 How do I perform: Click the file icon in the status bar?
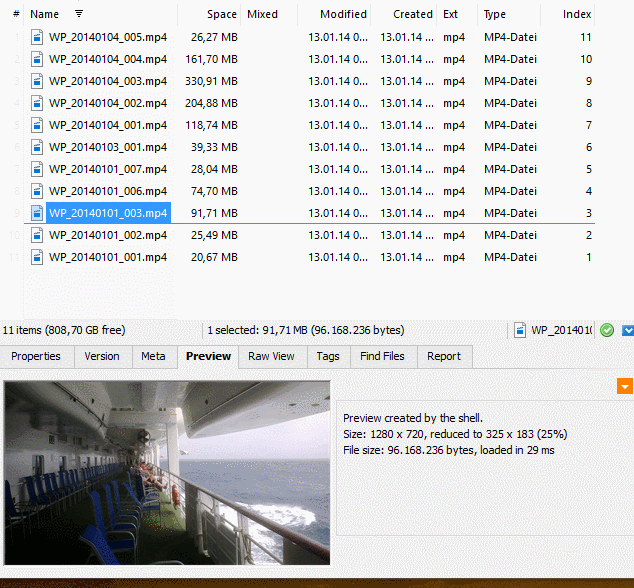click(x=521, y=330)
